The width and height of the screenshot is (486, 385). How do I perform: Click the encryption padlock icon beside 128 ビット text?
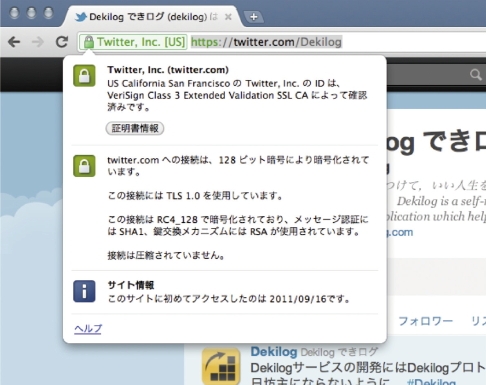(84, 166)
